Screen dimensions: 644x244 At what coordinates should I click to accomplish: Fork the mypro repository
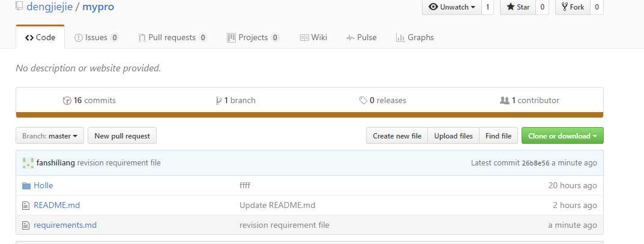tap(573, 7)
